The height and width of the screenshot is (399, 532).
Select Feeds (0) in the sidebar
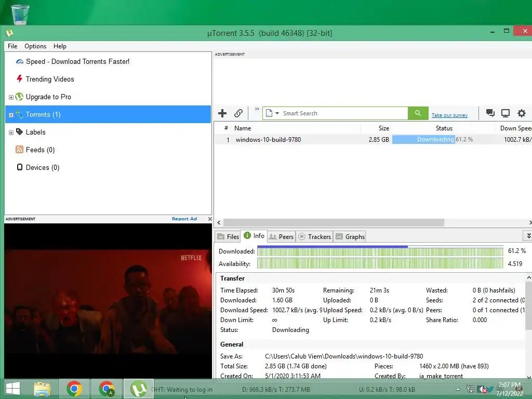pos(40,150)
